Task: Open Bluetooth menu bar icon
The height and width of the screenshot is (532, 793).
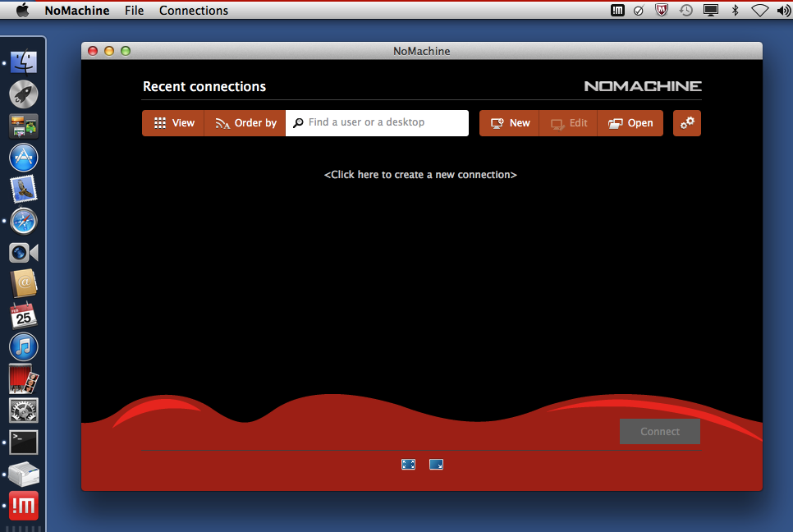Action: pos(736,10)
